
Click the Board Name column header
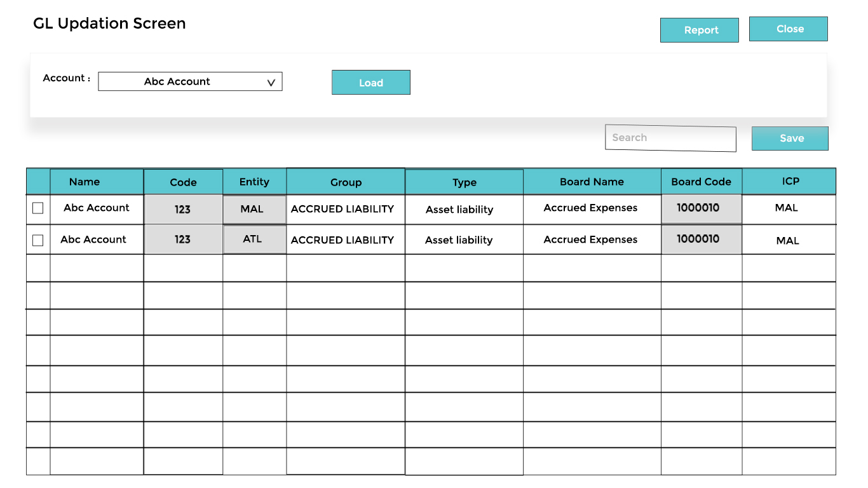(592, 182)
